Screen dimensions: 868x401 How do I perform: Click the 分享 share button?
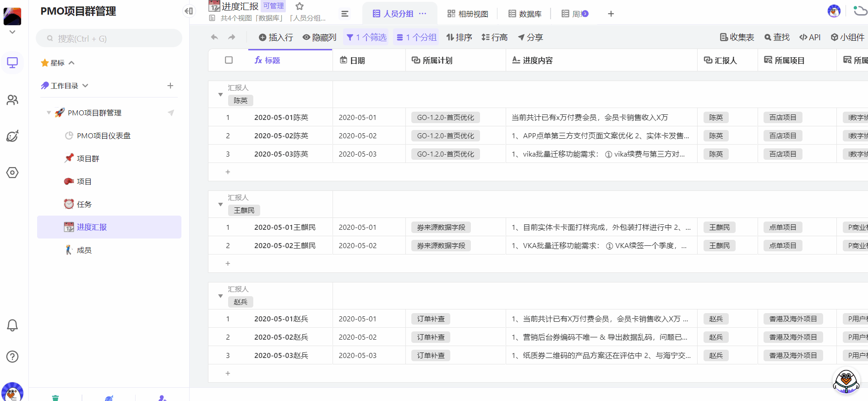(x=530, y=37)
